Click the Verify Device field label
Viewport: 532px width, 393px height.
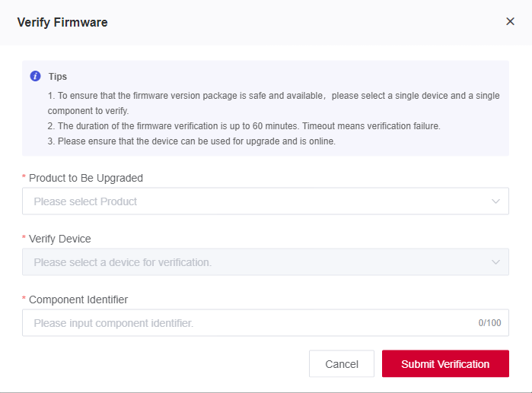click(x=59, y=239)
